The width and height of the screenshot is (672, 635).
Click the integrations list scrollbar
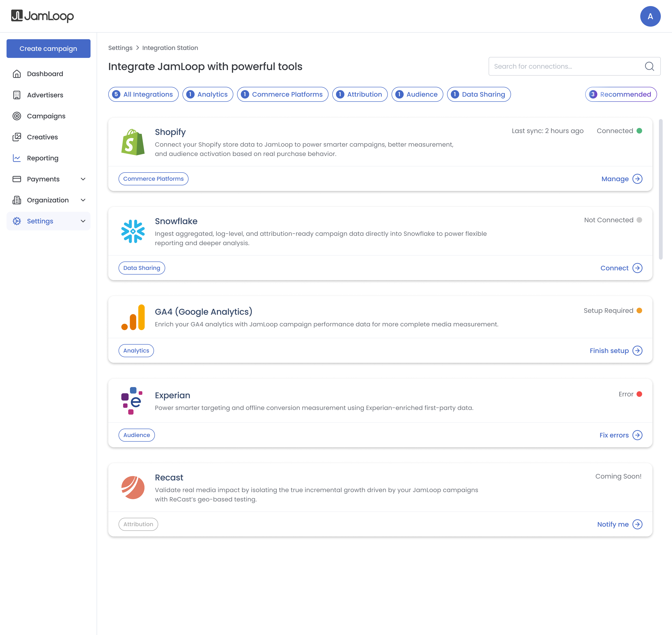tap(661, 190)
